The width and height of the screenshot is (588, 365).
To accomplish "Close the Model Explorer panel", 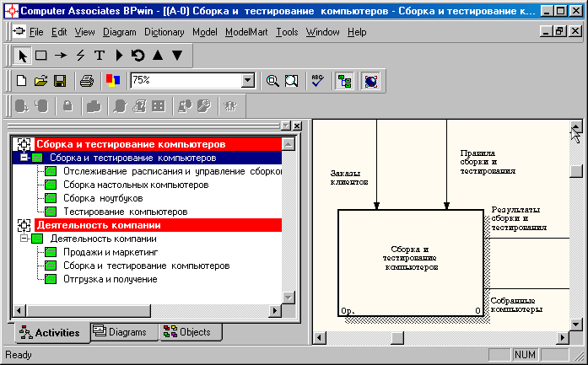I will pyautogui.click(x=297, y=126).
